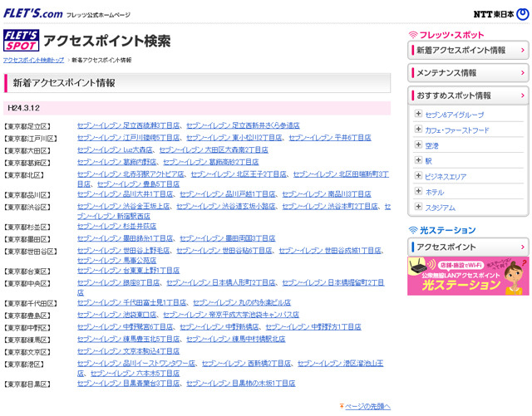Open セブン-イレブン 豊島5丁目店 link
Screen dimensions: 532x416
point(139,184)
